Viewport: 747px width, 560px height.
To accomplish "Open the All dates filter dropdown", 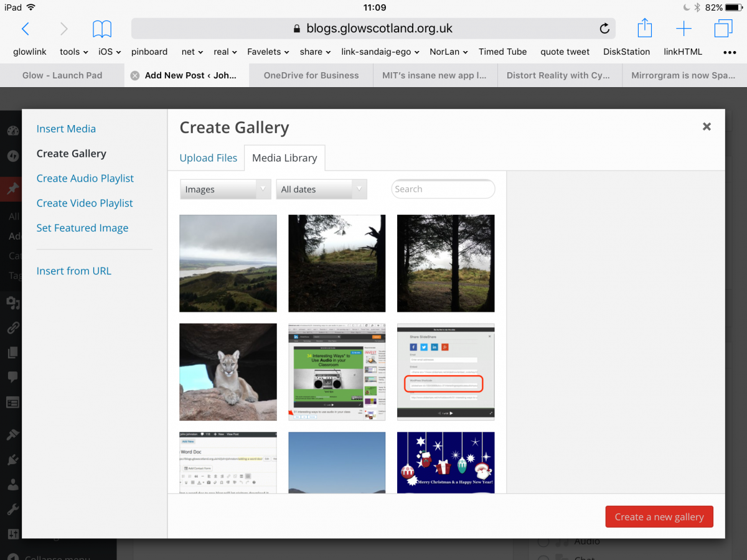I will tap(321, 189).
